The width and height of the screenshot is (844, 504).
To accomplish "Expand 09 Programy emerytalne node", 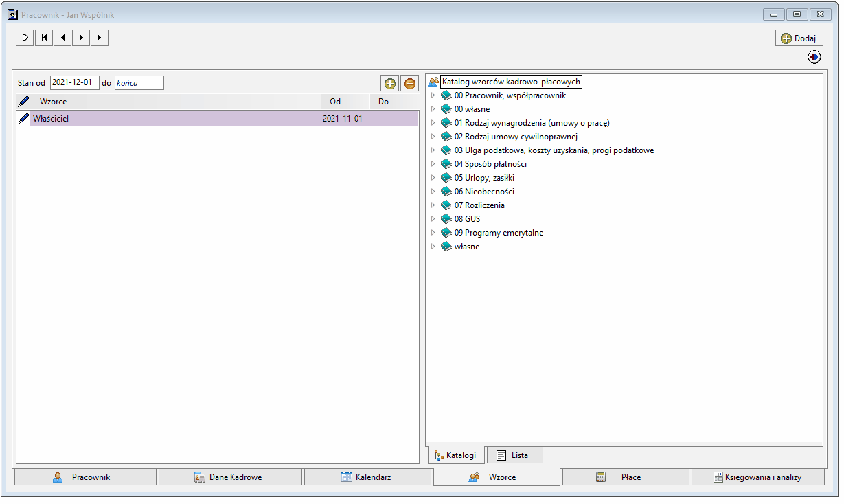I will [433, 233].
